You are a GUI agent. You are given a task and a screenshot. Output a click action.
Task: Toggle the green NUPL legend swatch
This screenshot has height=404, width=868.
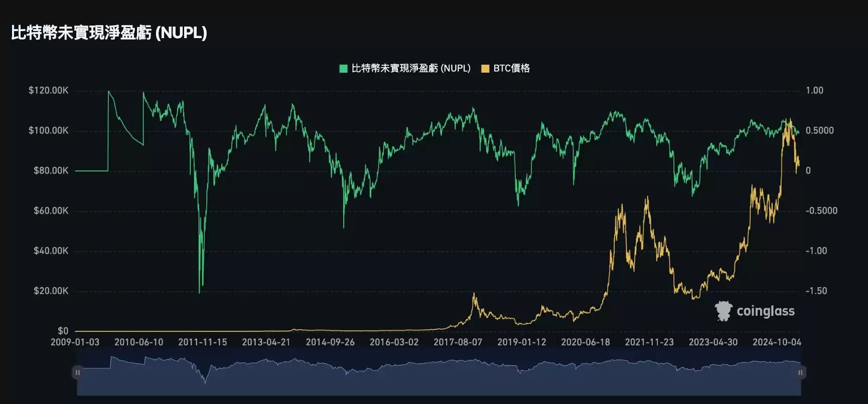(x=344, y=69)
